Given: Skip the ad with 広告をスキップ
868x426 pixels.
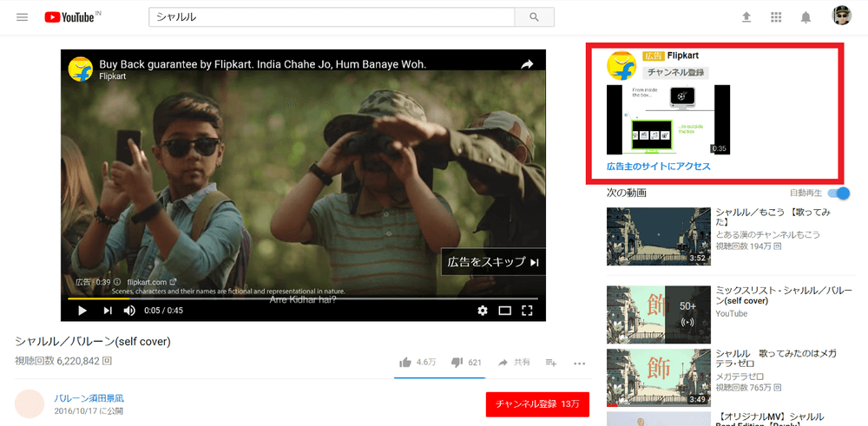Looking at the screenshot, I should 493,262.
